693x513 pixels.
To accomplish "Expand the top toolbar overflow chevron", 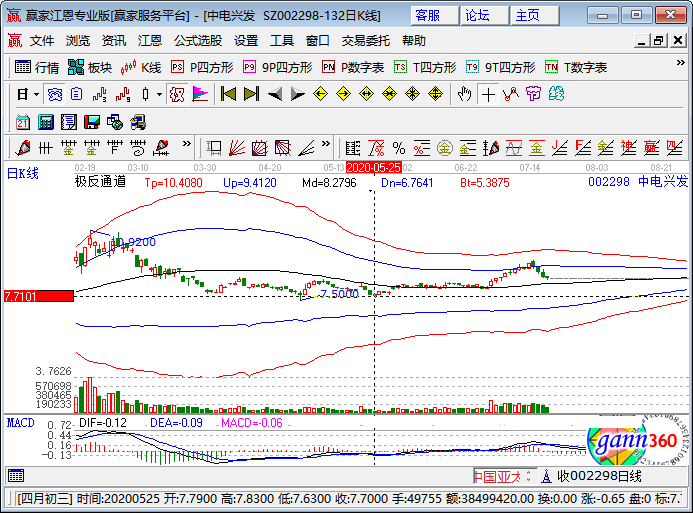I will 681,63.
